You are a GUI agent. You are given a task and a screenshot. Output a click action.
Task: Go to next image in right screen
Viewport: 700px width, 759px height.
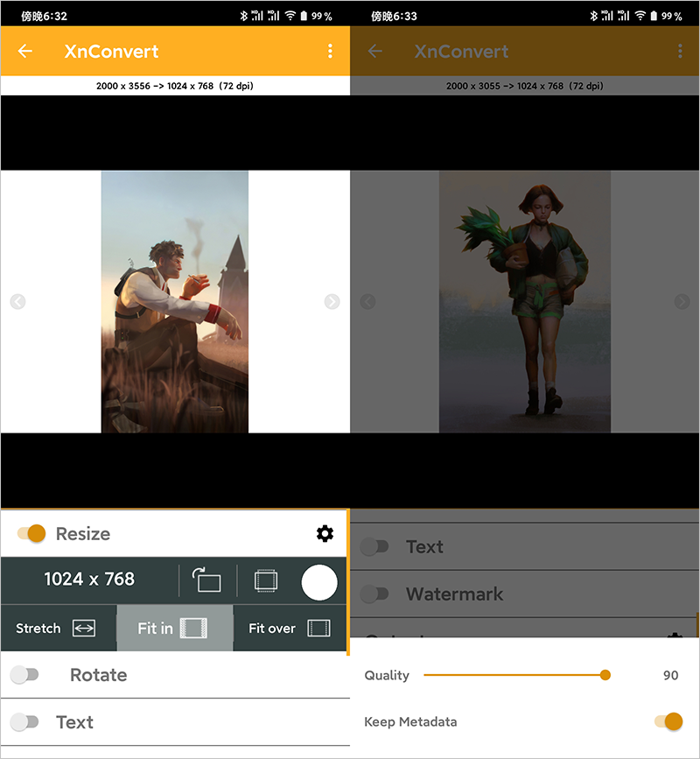pos(682,301)
